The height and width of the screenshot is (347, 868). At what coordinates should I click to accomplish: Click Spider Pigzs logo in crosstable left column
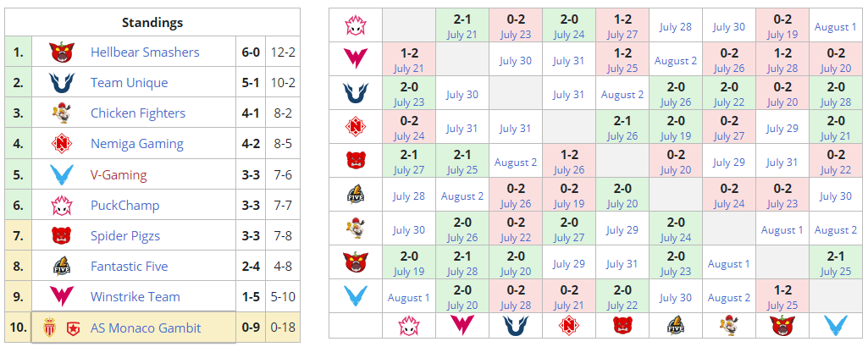(x=355, y=161)
